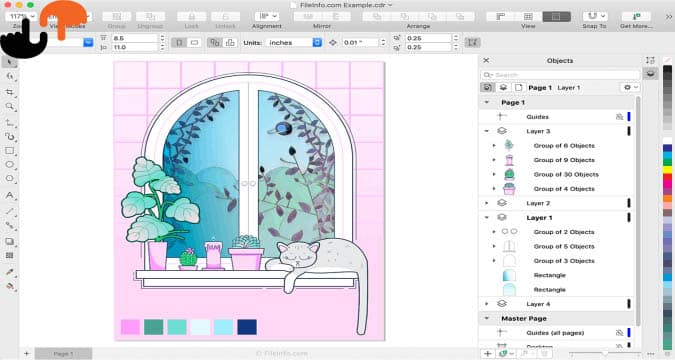Select Group of 6 Objects row

click(556, 146)
